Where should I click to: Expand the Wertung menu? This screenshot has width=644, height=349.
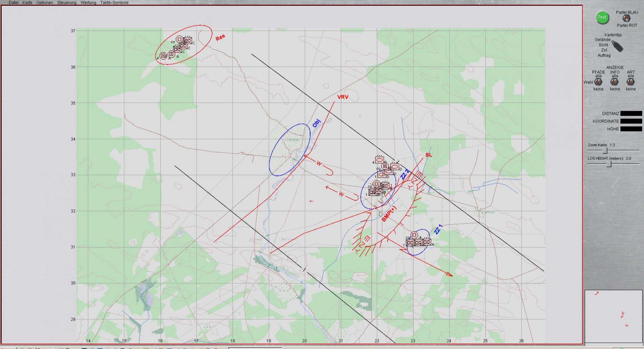pyautogui.click(x=88, y=3)
